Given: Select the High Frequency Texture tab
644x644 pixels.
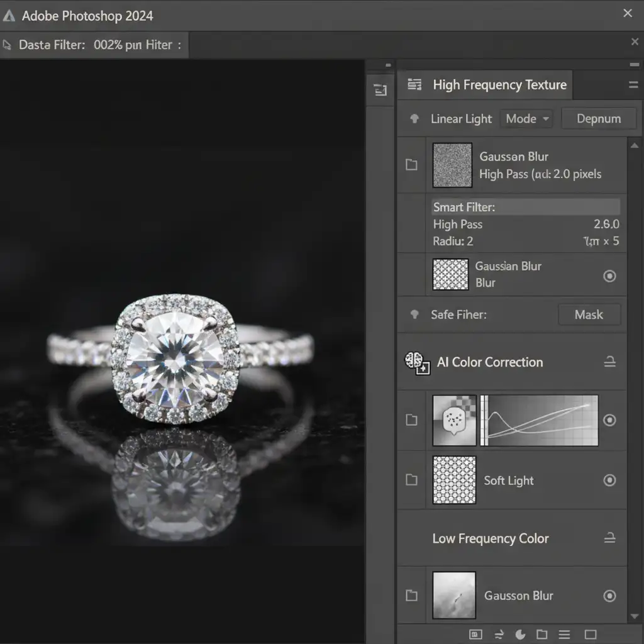Looking at the screenshot, I should click(x=499, y=85).
